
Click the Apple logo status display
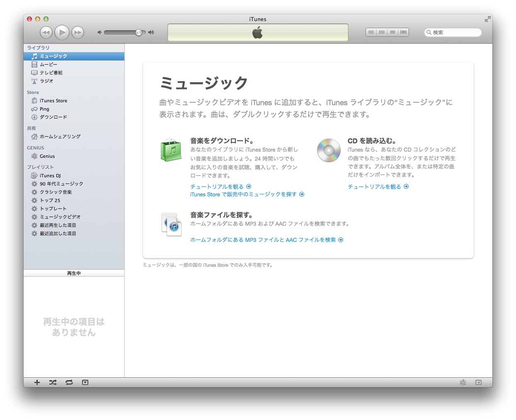coord(258,33)
